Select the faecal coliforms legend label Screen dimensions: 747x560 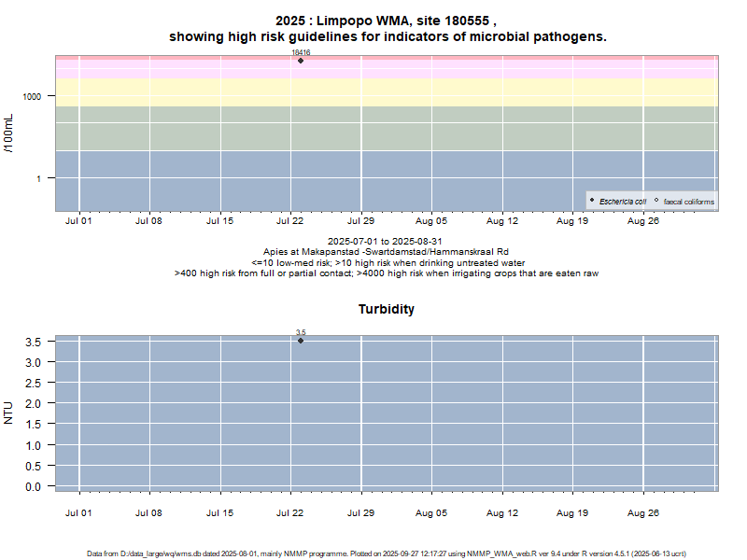pos(688,202)
